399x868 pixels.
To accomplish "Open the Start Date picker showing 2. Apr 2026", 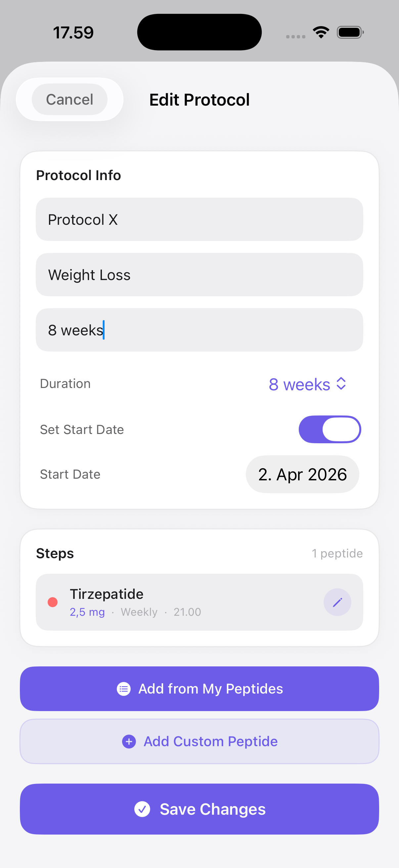I will 302,474.
